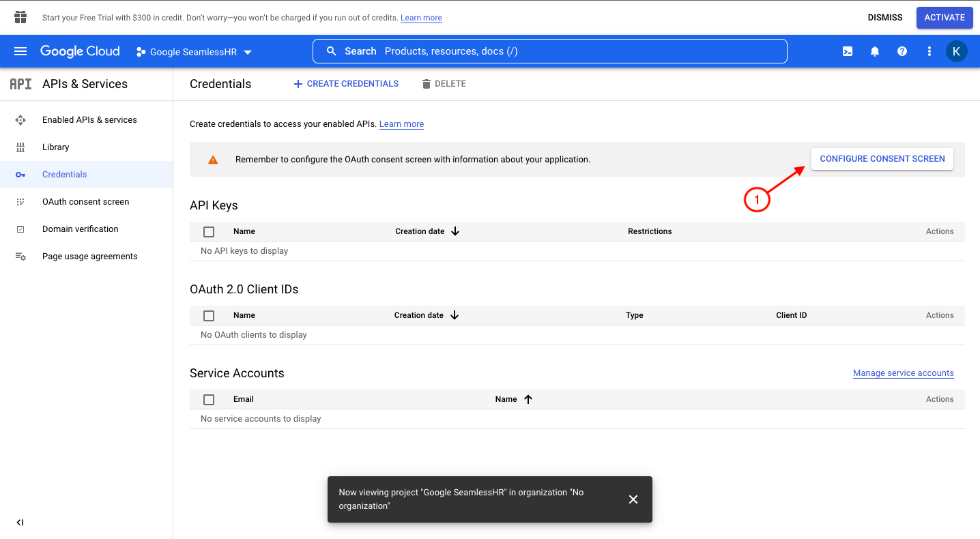Open the help question mark menu

[x=902, y=51]
